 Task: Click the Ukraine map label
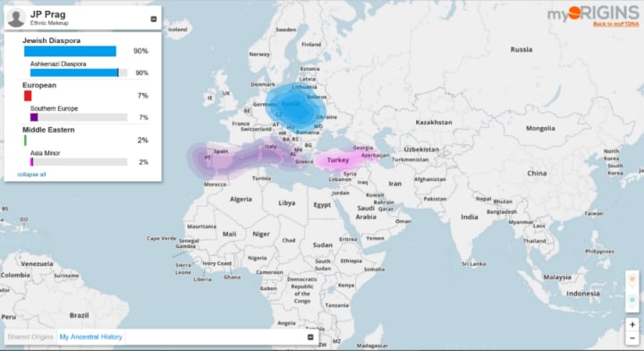pyautogui.click(x=327, y=117)
